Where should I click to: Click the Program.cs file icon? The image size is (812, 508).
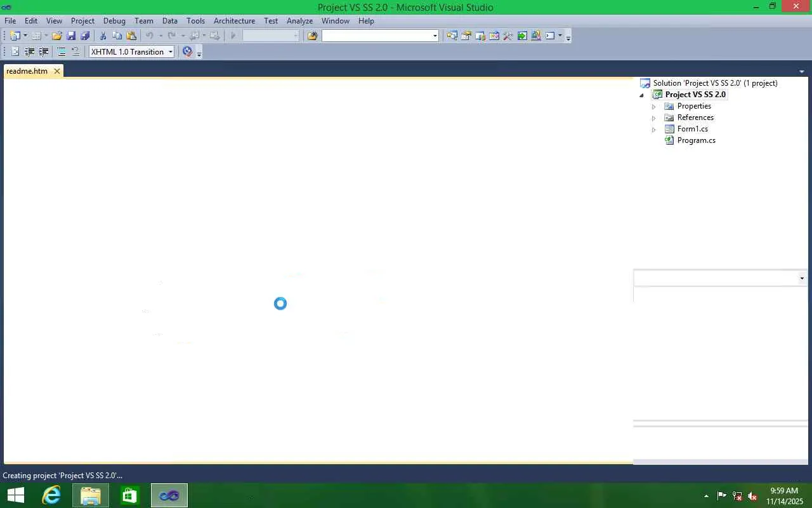click(x=669, y=140)
